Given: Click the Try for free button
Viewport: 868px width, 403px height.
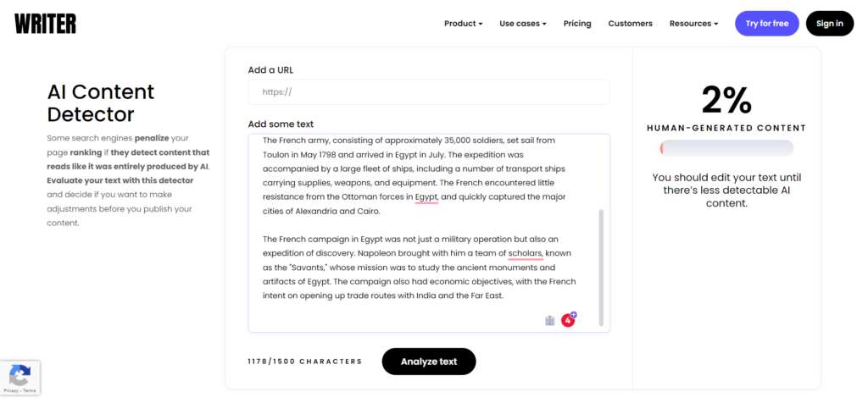Looking at the screenshot, I should [x=766, y=24].
